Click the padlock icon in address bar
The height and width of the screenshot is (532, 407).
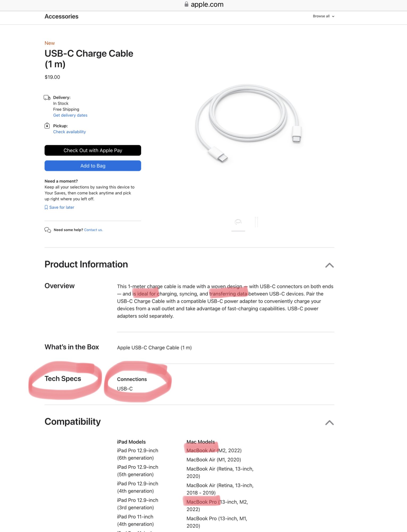tap(186, 4)
